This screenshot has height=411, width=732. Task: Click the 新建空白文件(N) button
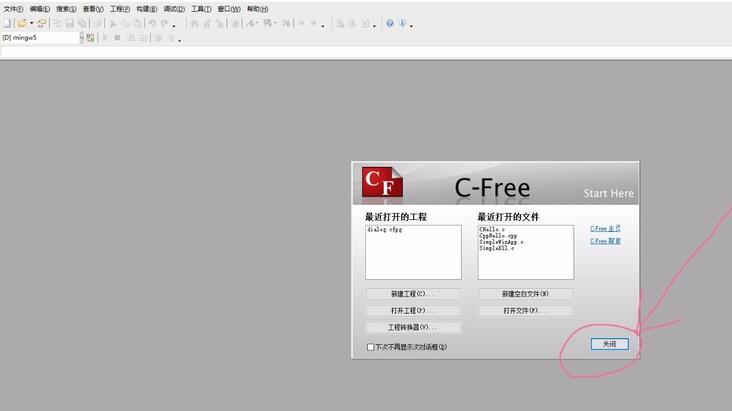[526, 294]
